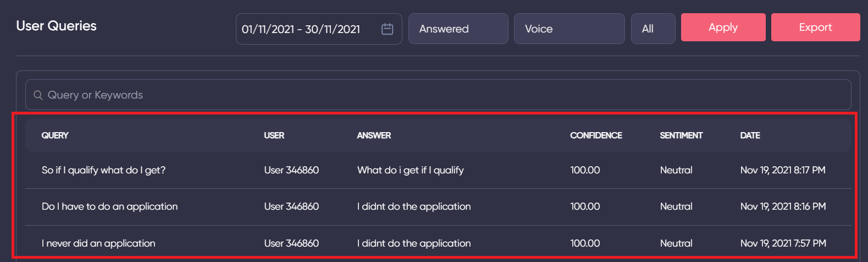Click the search magnifier icon
Image resolution: width=868 pixels, height=262 pixels.
pos(38,95)
